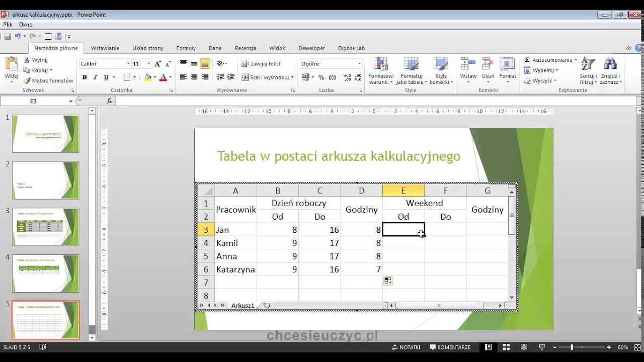
Task: Click the fill color paint bucket icon
Action: (x=147, y=77)
